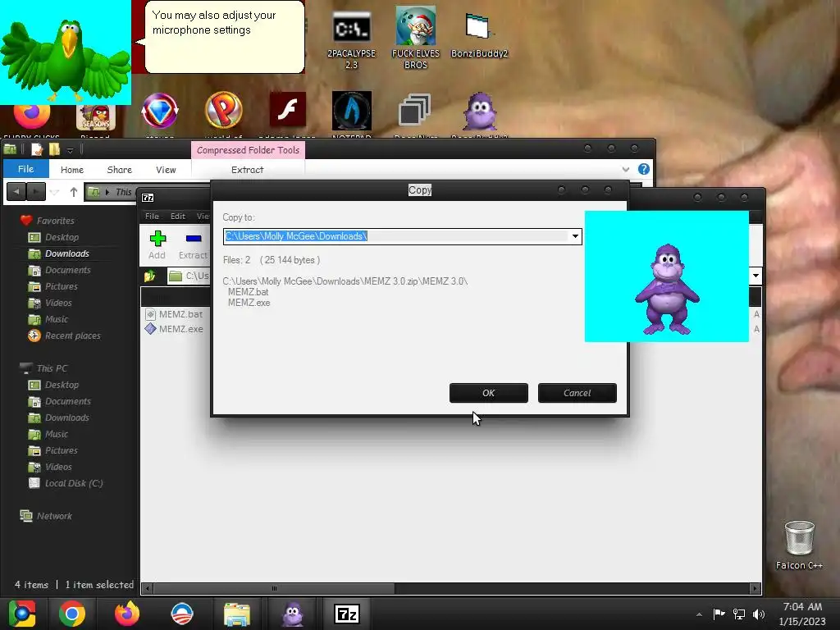Image resolution: width=840 pixels, height=630 pixels.
Task: Show hidden tray icons arrow
Action: coord(699,614)
